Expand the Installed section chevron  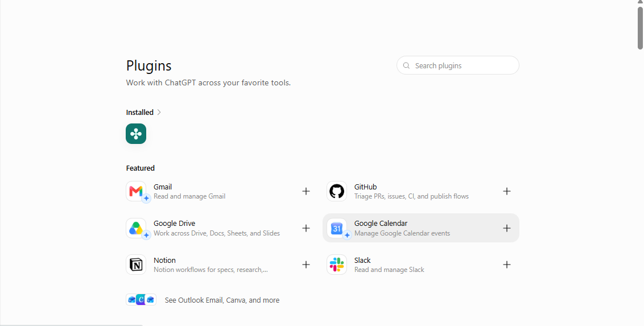point(159,112)
